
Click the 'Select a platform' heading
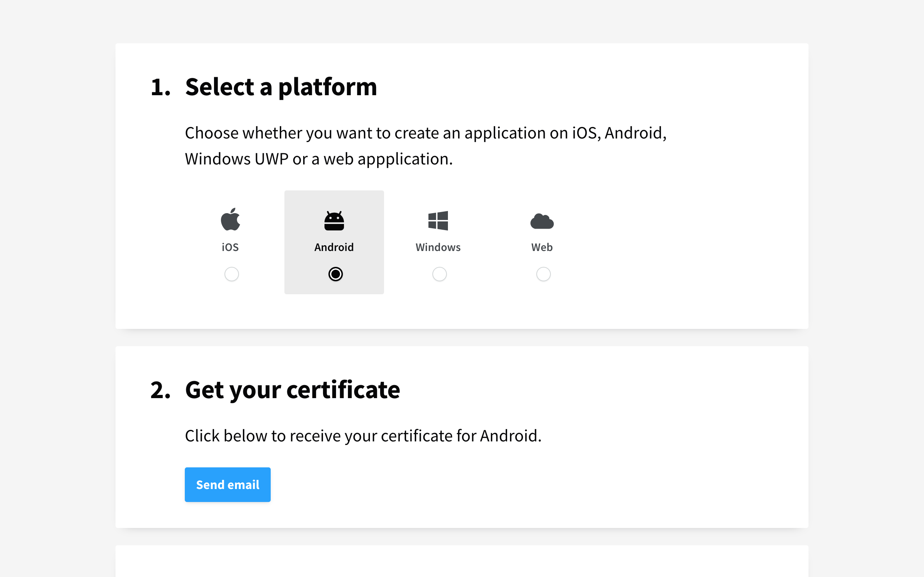[281, 87]
